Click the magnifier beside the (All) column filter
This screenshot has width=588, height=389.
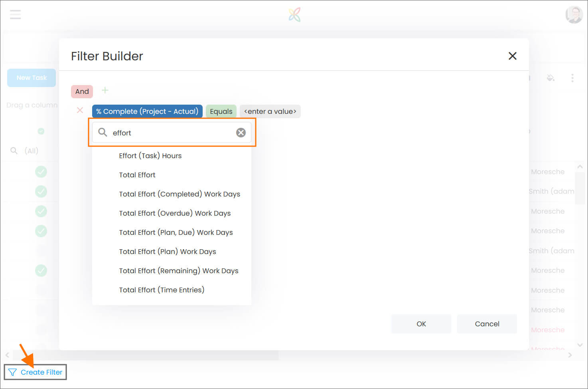click(x=14, y=151)
